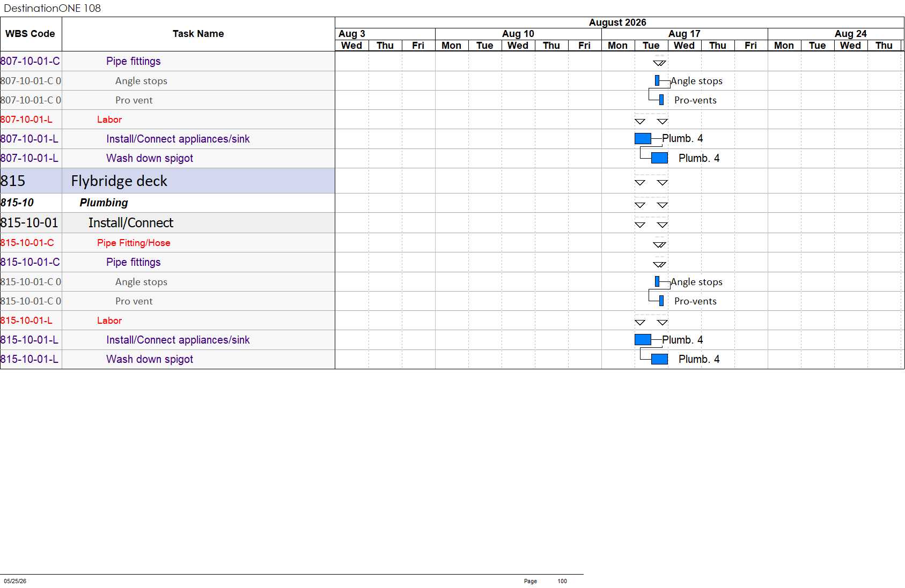
Task: Select the 815 Install/Connect task name
Action: 130,222
